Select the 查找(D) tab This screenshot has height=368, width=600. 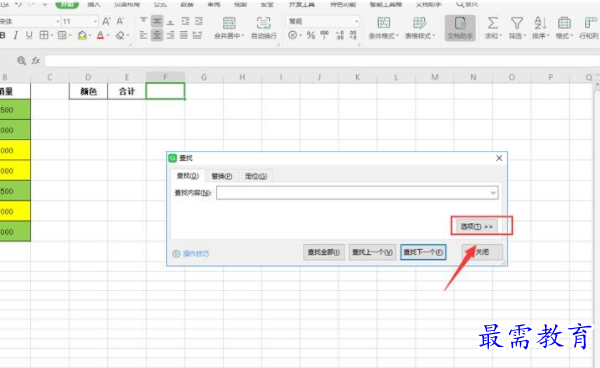click(188, 176)
